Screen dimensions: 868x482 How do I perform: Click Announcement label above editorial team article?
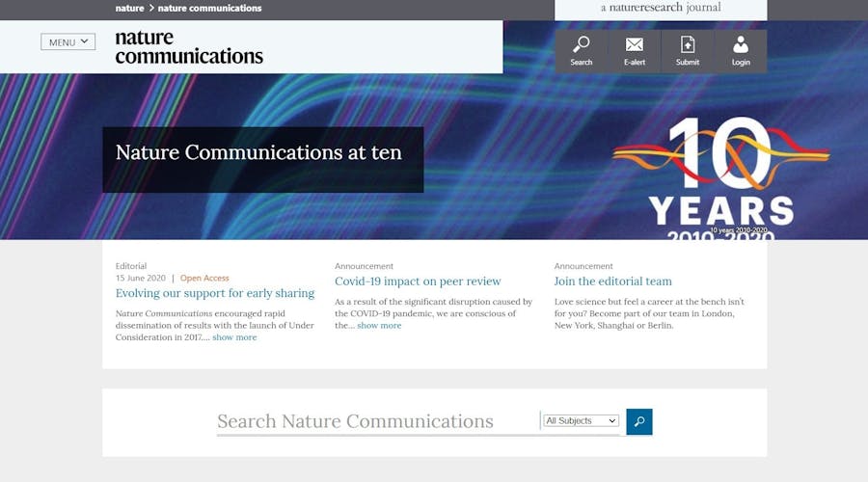[x=583, y=266]
